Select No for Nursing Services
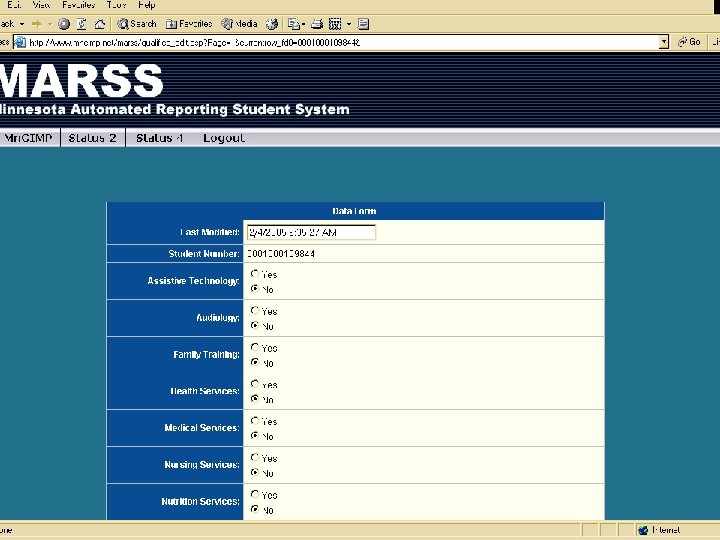Viewport: 720px width, 540px height. coord(255,472)
